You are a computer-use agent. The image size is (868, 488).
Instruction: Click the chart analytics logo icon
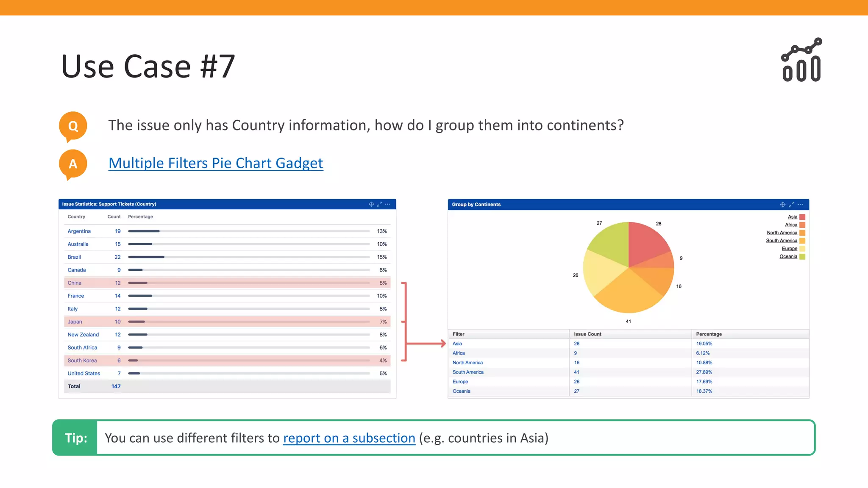coord(801,60)
